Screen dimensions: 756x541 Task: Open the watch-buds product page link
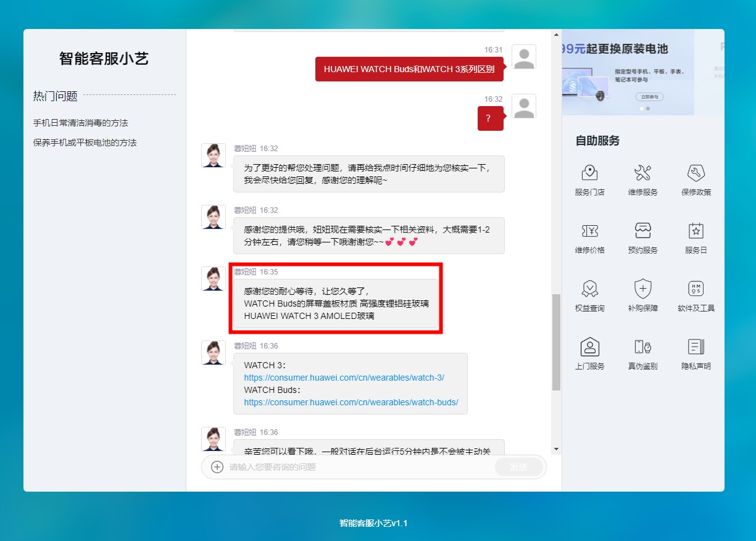[x=351, y=402]
